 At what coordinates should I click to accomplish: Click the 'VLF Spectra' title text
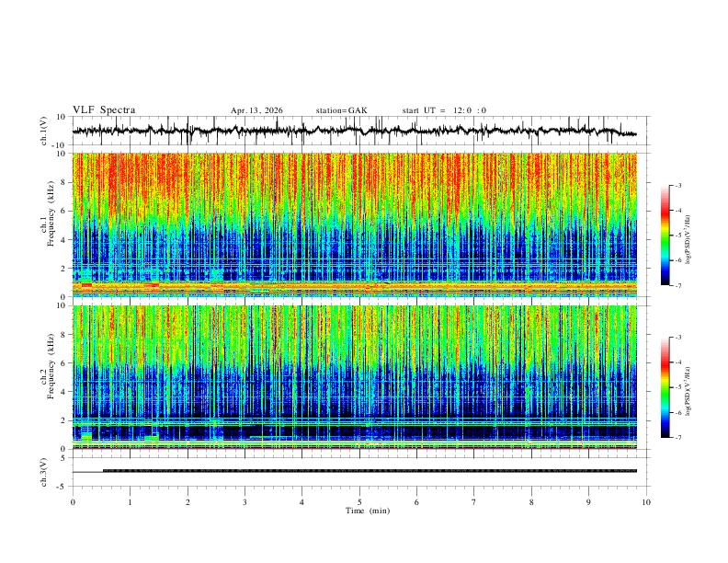tap(104, 110)
